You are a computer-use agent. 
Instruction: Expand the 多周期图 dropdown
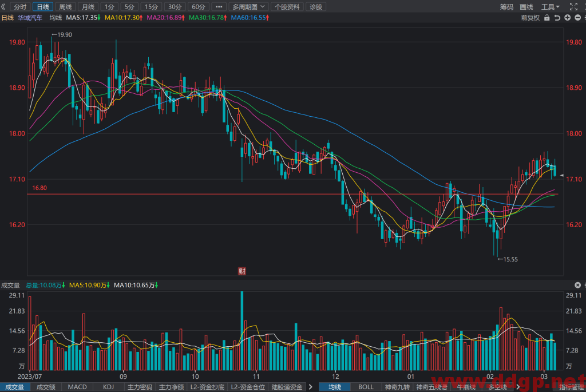click(x=248, y=7)
